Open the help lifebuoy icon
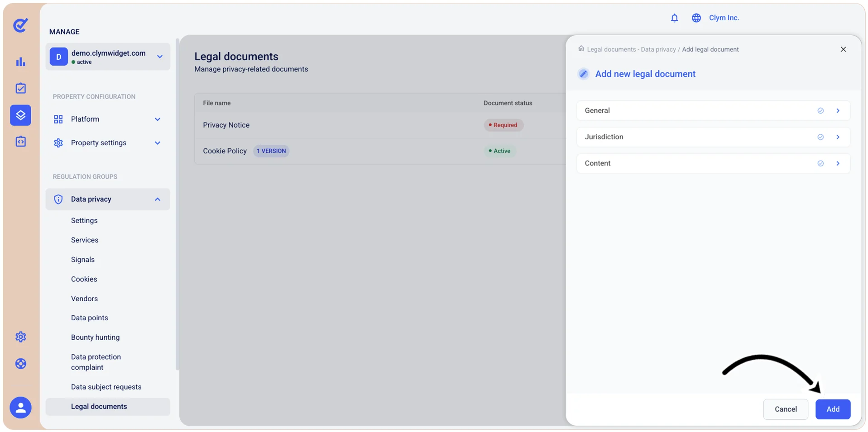The width and height of the screenshot is (868, 432). 20,363
